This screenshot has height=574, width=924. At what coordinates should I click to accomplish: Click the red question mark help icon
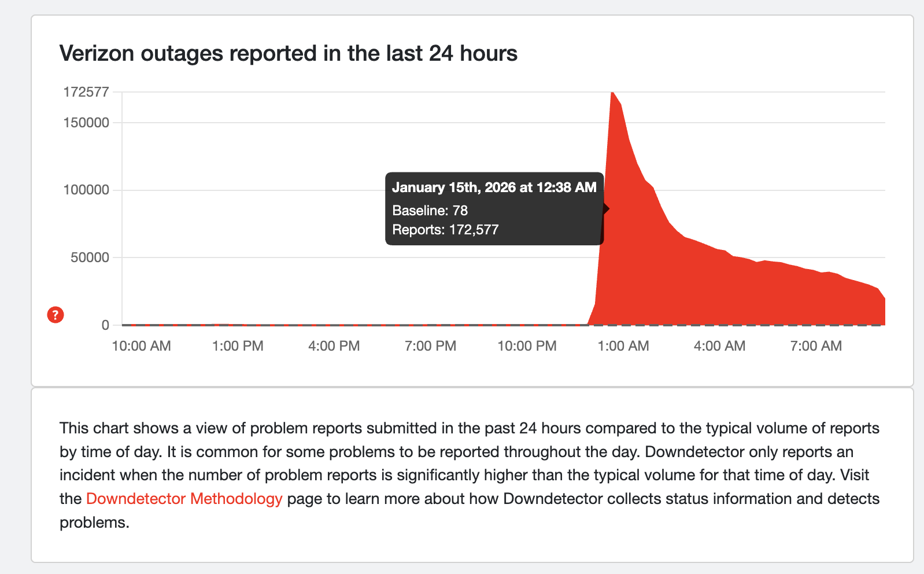coord(55,315)
